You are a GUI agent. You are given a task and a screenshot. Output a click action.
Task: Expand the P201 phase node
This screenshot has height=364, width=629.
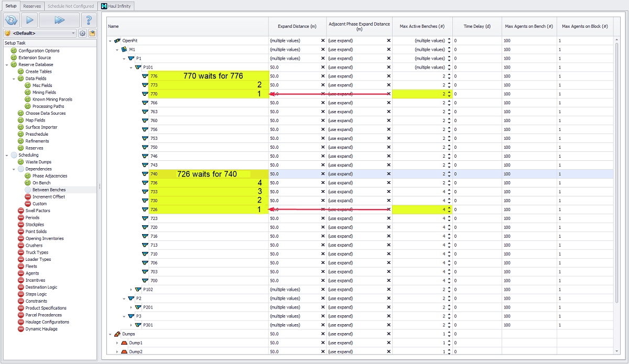point(131,307)
